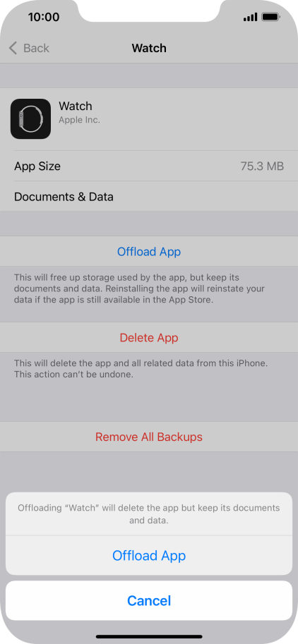Viewport: 298px width, 644px height.
Task: Tap the Watch app icon thumbnail
Action: pyautogui.click(x=30, y=119)
